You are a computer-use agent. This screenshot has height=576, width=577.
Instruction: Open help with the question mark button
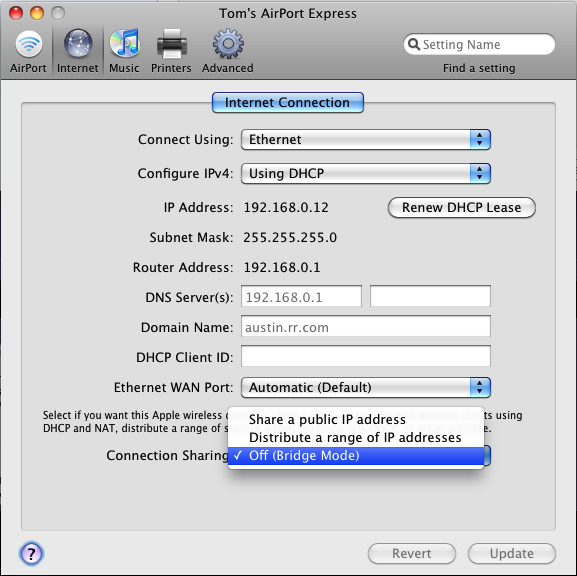(x=31, y=553)
